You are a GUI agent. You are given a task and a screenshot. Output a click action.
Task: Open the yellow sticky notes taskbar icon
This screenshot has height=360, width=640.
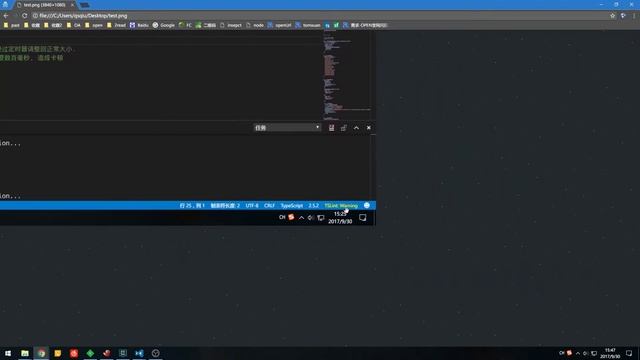[58, 353]
